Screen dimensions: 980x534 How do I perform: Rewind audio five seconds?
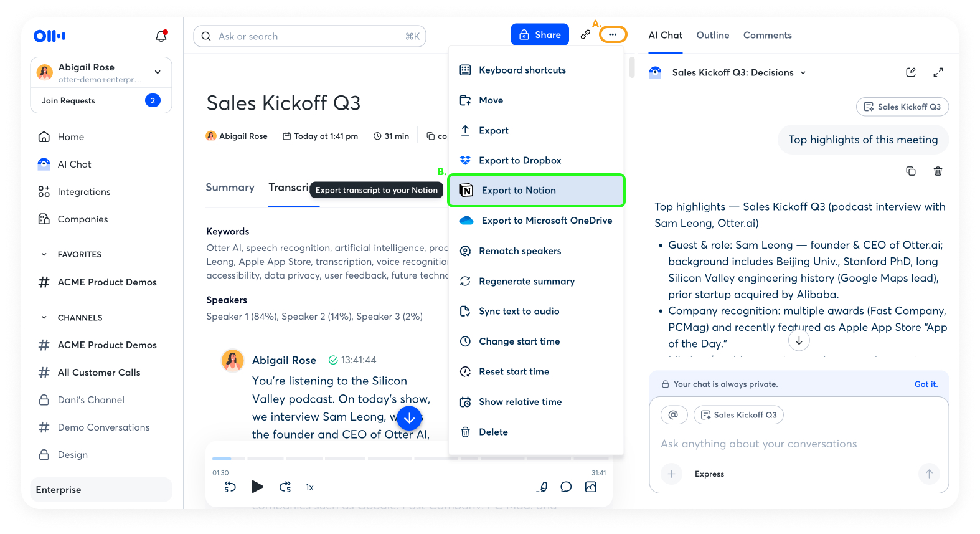(x=230, y=487)
